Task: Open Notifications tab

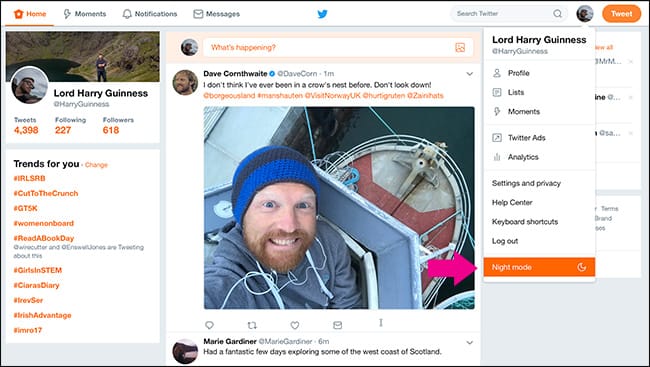Action: (150, 14)
